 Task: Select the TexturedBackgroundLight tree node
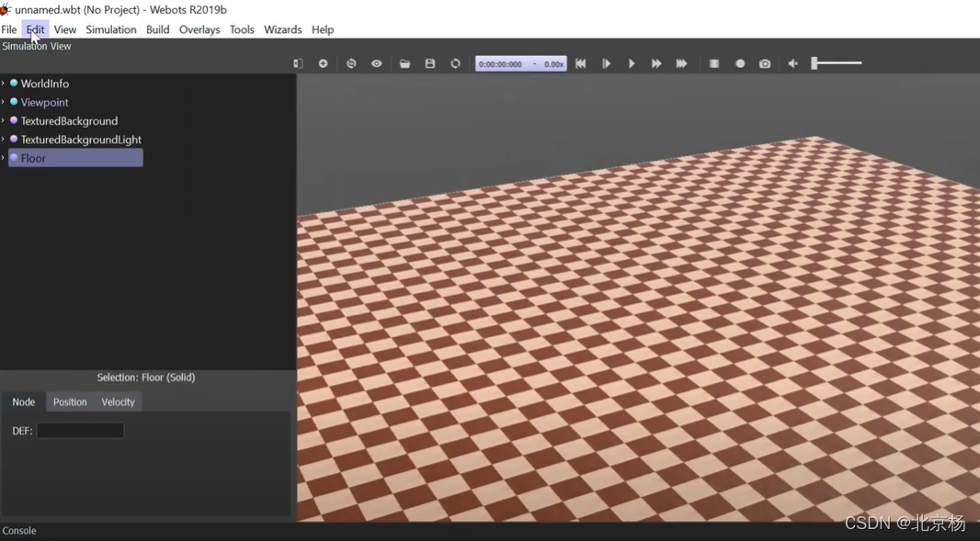pyautogui.click(x=81, y=140)
